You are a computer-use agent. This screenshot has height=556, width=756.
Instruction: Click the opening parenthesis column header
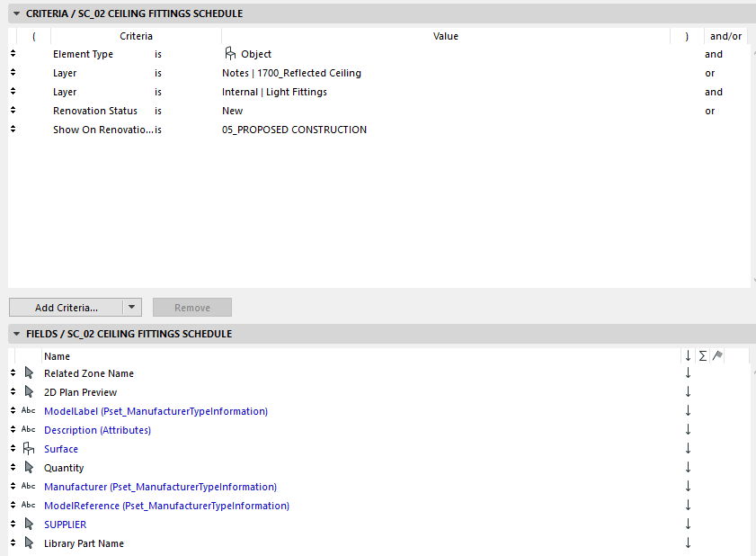point(34,36)
